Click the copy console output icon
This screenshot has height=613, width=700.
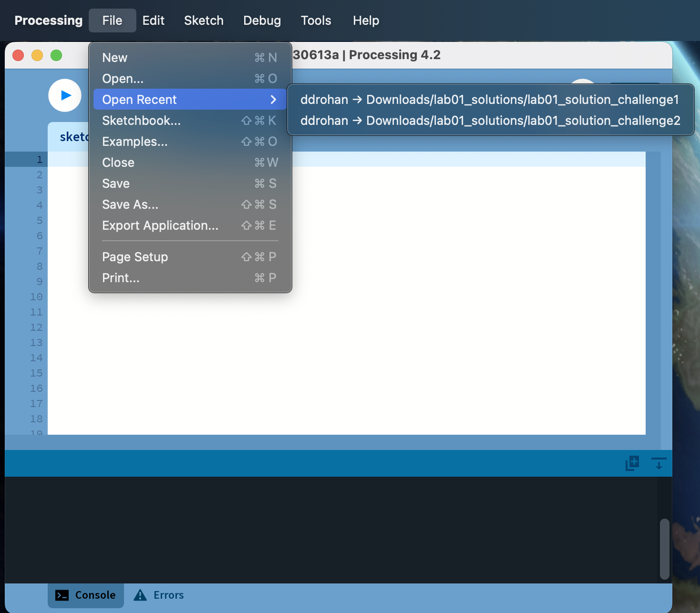pos(632,463)
